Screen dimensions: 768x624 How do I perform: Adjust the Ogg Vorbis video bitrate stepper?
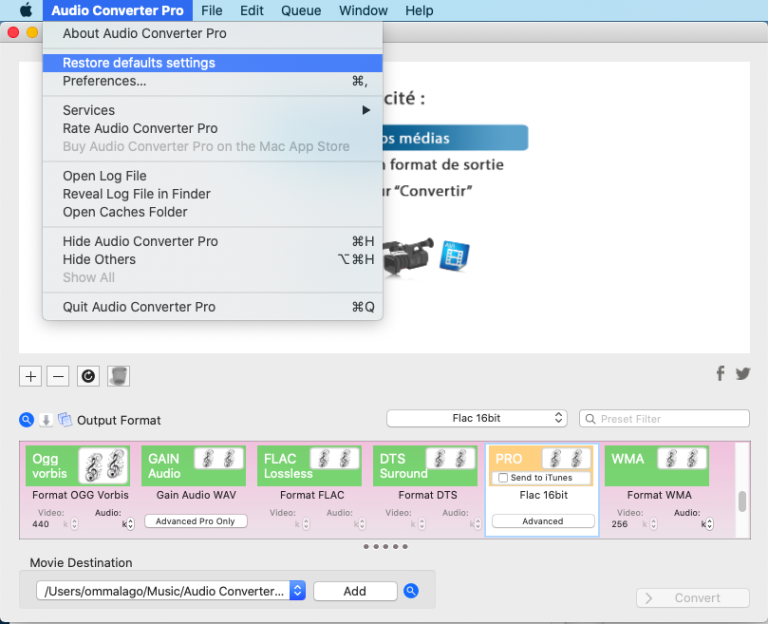click(74, 524)
